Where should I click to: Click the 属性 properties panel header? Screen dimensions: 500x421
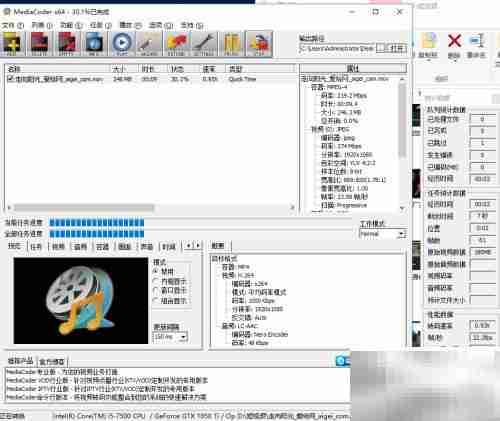pyautogui.click(x=353, y=68)
